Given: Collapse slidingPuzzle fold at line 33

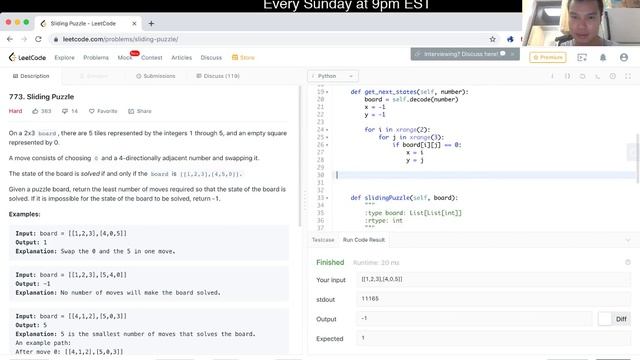Looking at the screenshot, I should point(327,198).
